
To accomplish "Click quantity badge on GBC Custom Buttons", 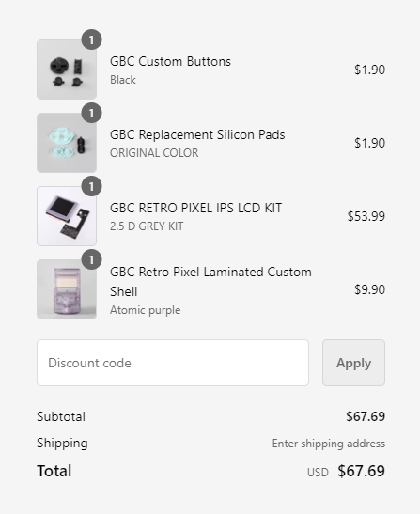I will pos(91,39).
